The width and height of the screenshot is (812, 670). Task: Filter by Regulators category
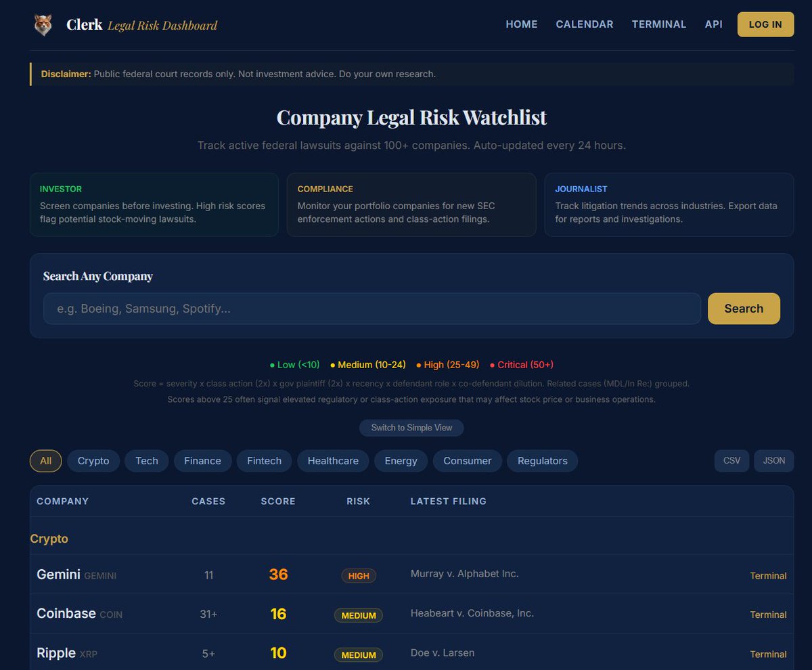pos(543,461)
